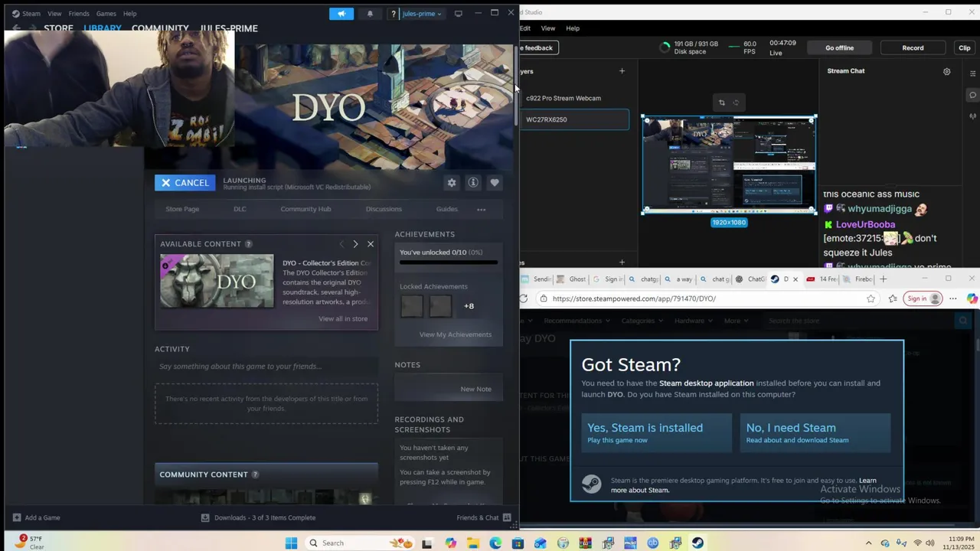Open the DYO DLC tab
The image size is (980, 551).
coord(240,209)
